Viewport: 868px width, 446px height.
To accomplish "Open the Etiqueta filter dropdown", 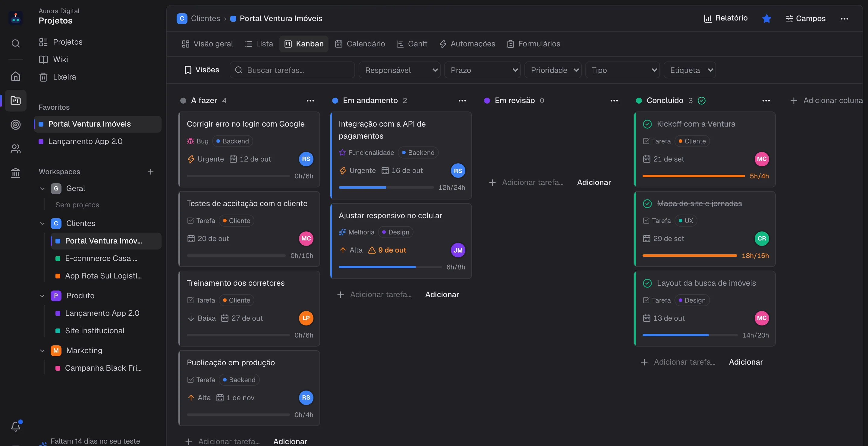I will tap(690, 70).
